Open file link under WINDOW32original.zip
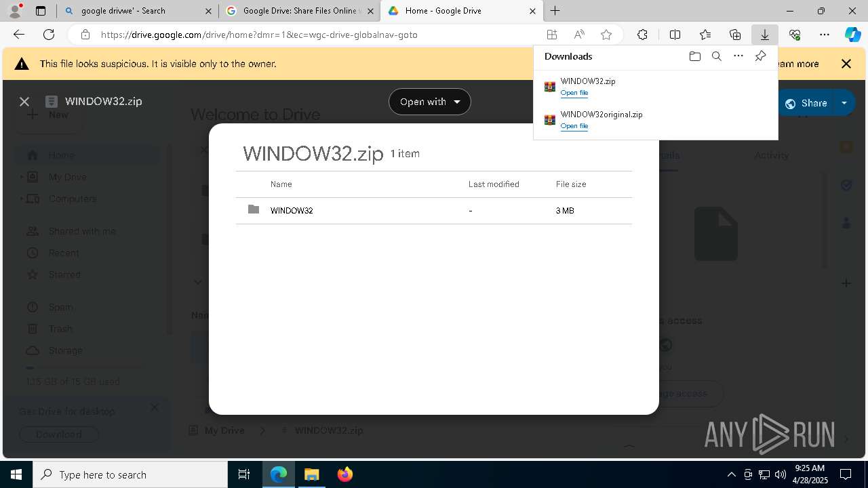Screen dimensions: 868x488 click(x=574, y=126)
